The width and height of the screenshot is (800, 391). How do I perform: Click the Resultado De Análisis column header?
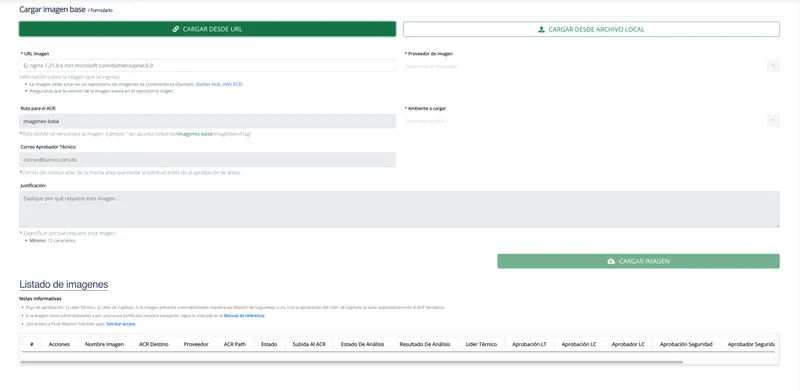pyautogui.click(x=425, y=345)
